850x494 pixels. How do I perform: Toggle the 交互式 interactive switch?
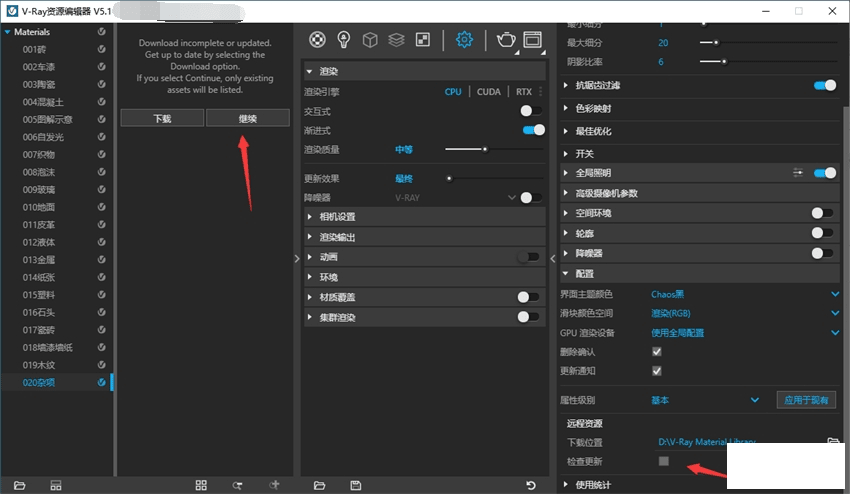(531, 111)
